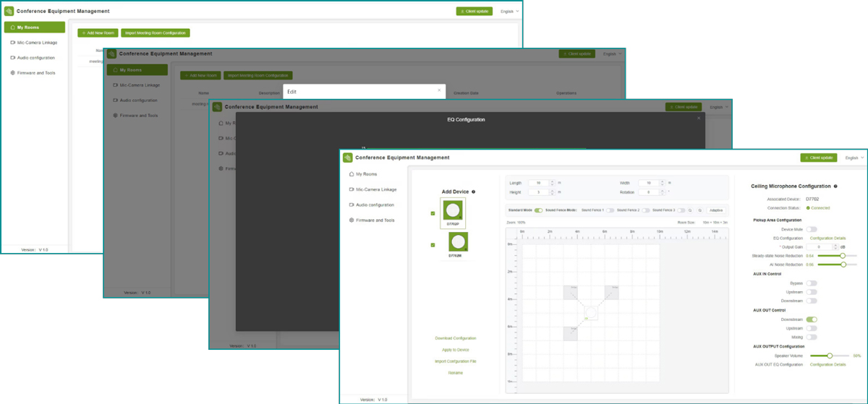Close the Edit dialog in second window

pyautogui.click(x=439, y=91)
